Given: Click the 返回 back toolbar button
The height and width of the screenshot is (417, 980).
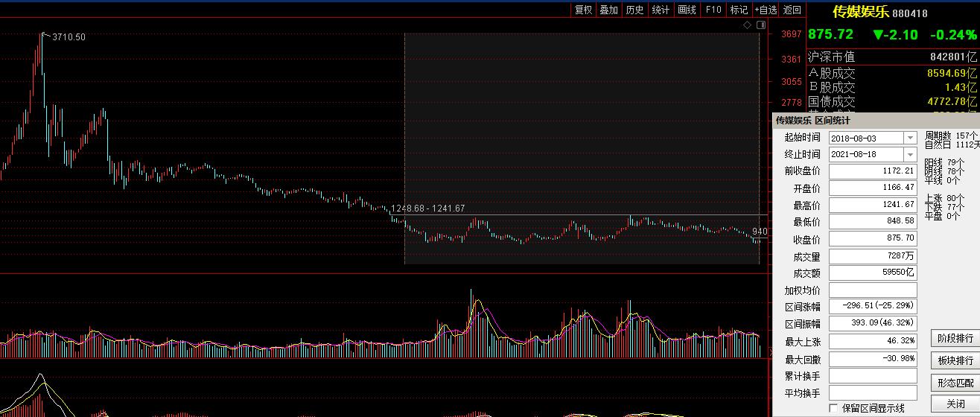Looking at the screenshot, I should (792, 10).
